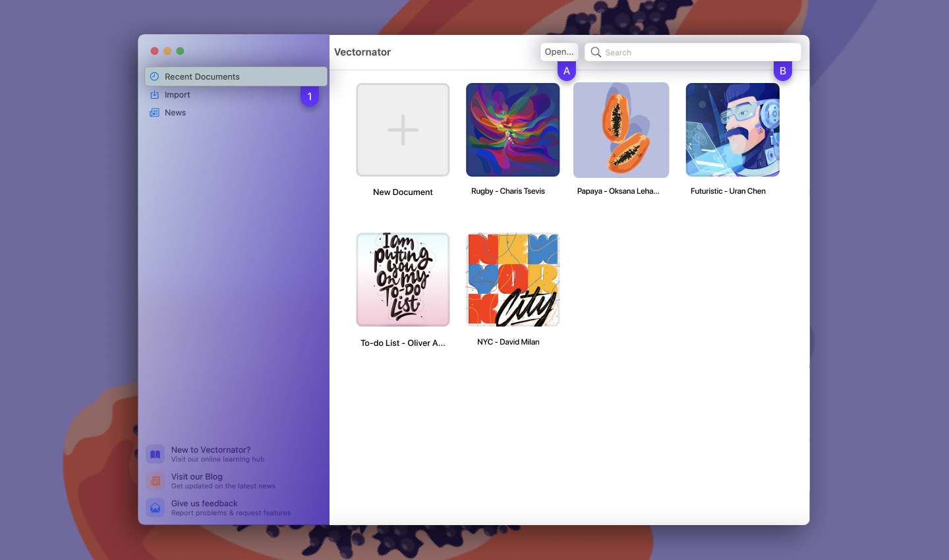Open the Rugby artwork thumbnail
The width and height of the screenshot is (949, 560).
tap(513, 130)
